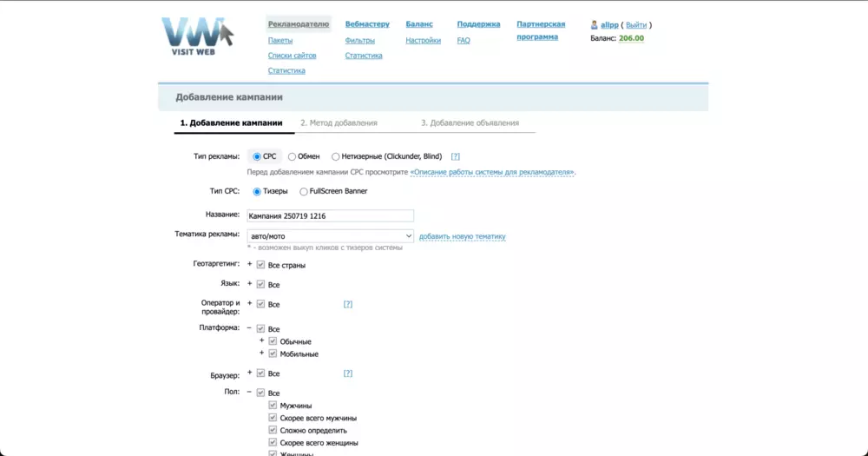Expand the Геотаргетинг plus sign
868x456 pixels.
(x=250, y=264)
